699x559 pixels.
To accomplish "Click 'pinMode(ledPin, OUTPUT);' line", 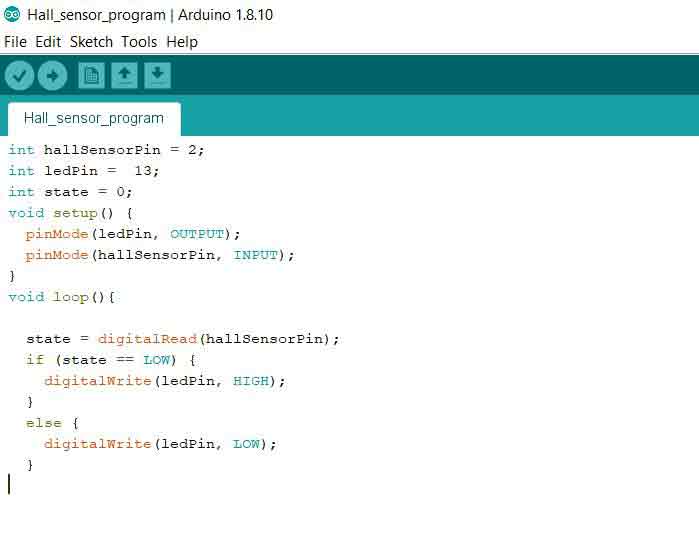I will point(133,234).
